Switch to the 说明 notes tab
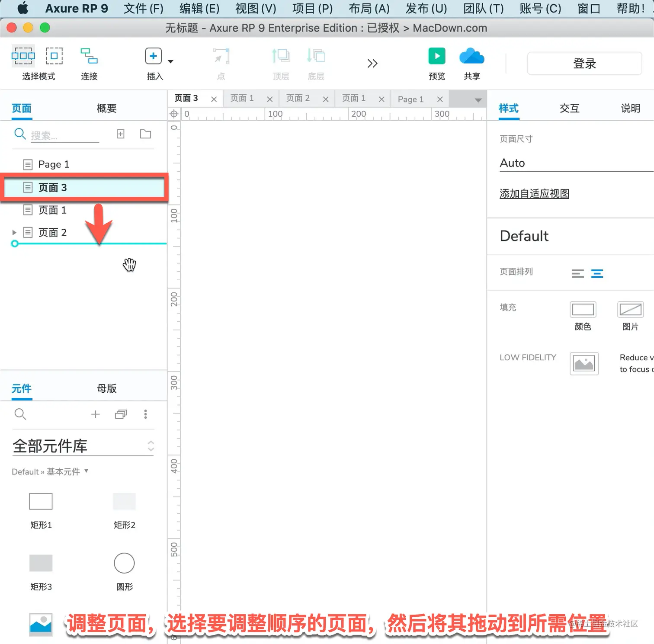The image size is (654, 644). coord(630,108)
